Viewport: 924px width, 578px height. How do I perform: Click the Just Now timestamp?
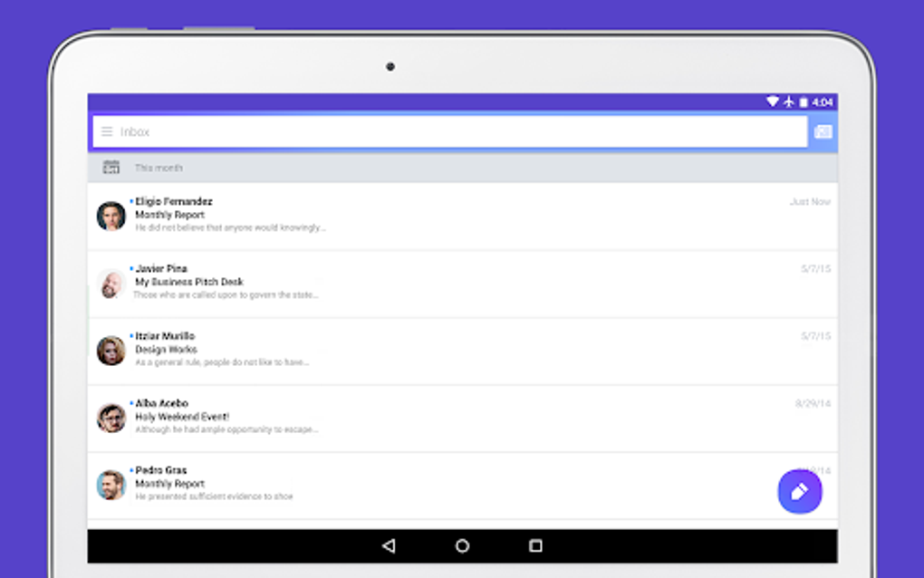pyautogui.click(x=810, y=201)
